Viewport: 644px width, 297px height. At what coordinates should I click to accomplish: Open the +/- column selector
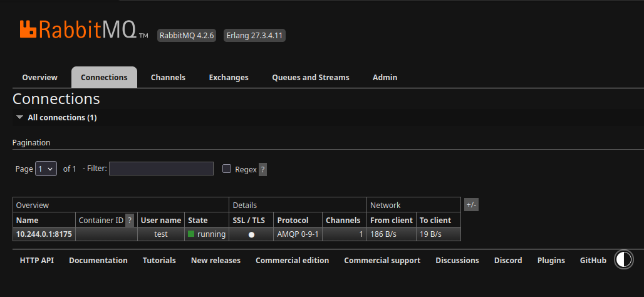click(x=471, y=204)
